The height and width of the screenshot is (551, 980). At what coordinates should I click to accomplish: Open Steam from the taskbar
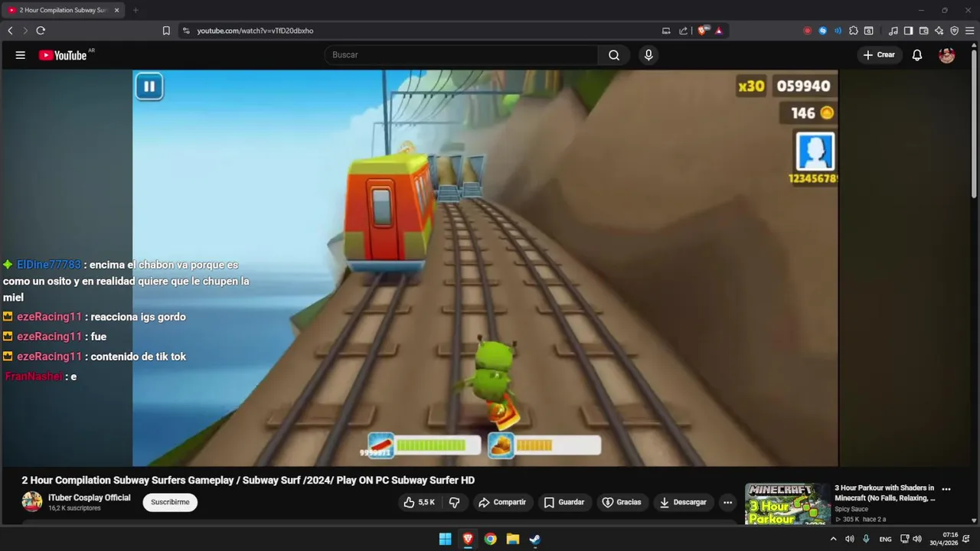tap(535, 539)
